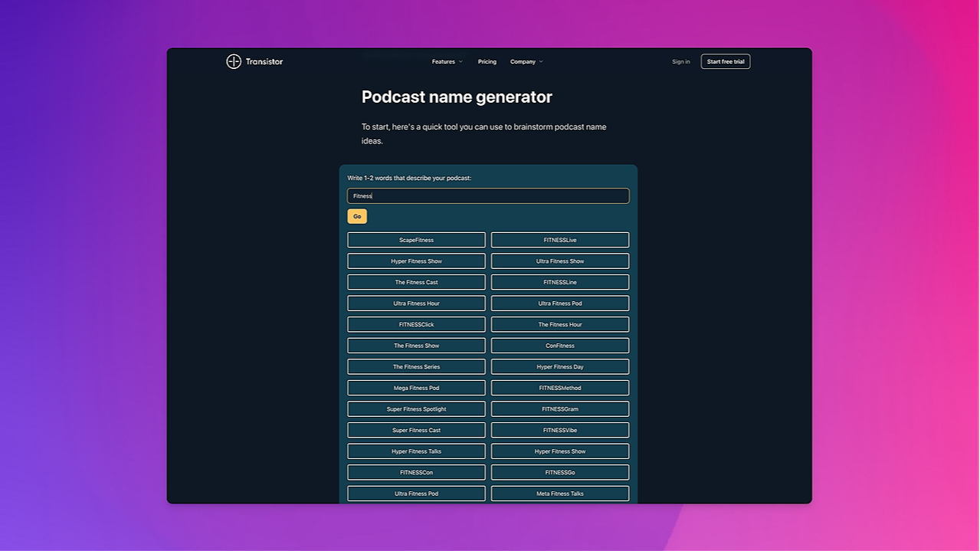Image resolution: width=980 pixels, height=551 pixels.
Task: Click the FITNESSClick name suggestion
Action: tap(416, 324)
